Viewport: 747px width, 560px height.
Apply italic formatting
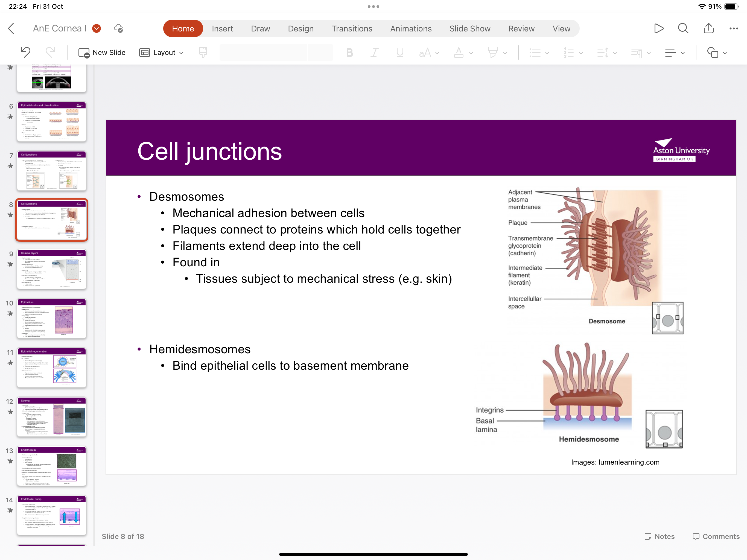pos(374,52)
